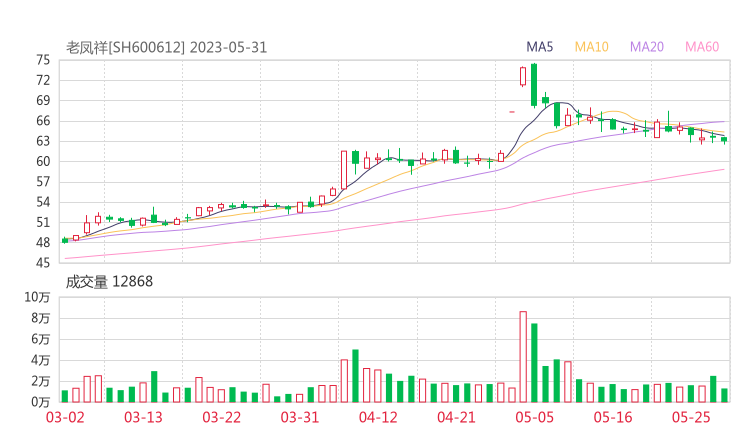Click the 75 price axis label

pos(43,60)
